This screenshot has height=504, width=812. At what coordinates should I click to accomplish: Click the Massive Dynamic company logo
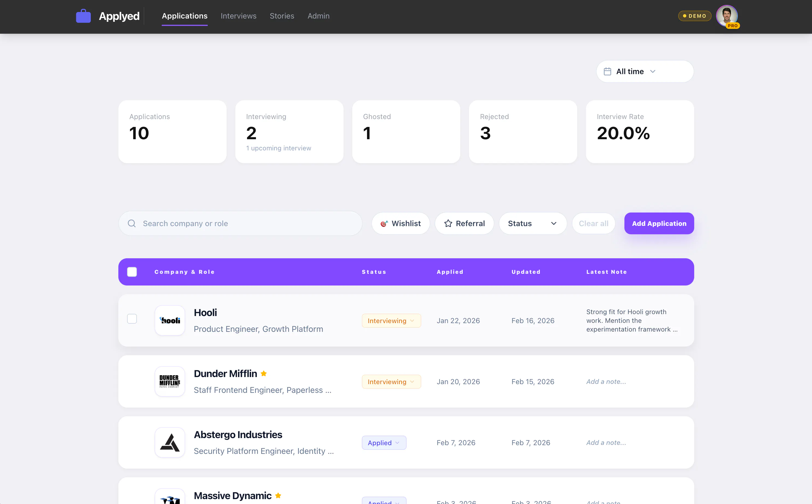(x=170, y=497)
